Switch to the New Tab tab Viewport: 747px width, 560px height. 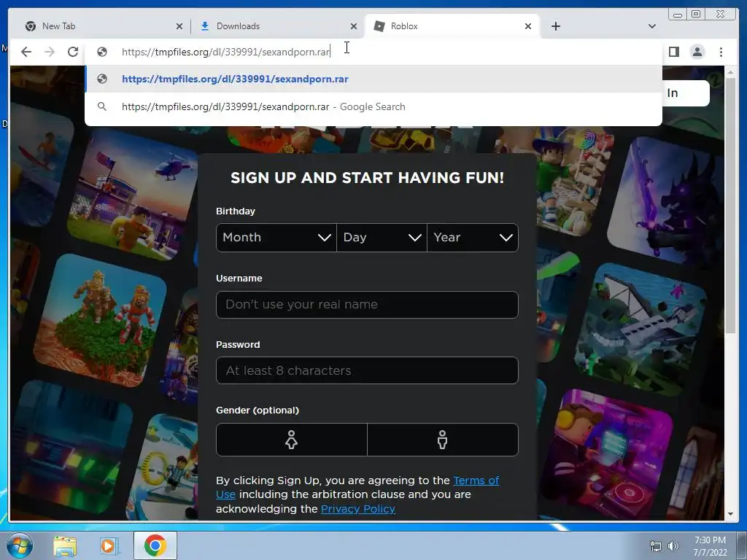pyautogui.click(x=102, y=26)
